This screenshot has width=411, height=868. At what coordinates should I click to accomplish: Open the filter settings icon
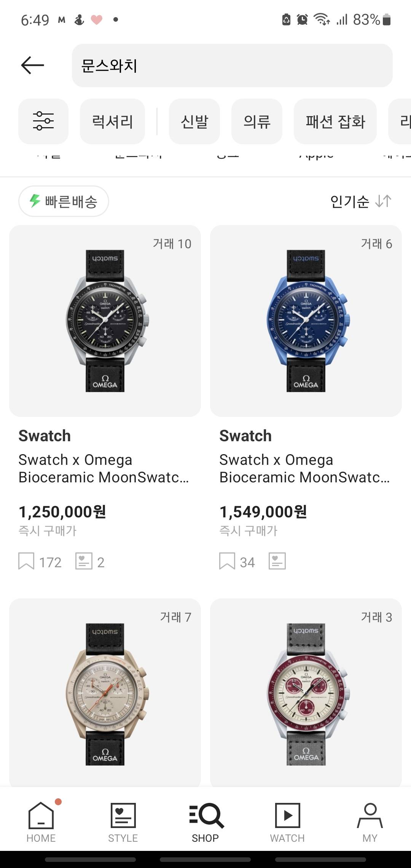click(x=43, y=121)
